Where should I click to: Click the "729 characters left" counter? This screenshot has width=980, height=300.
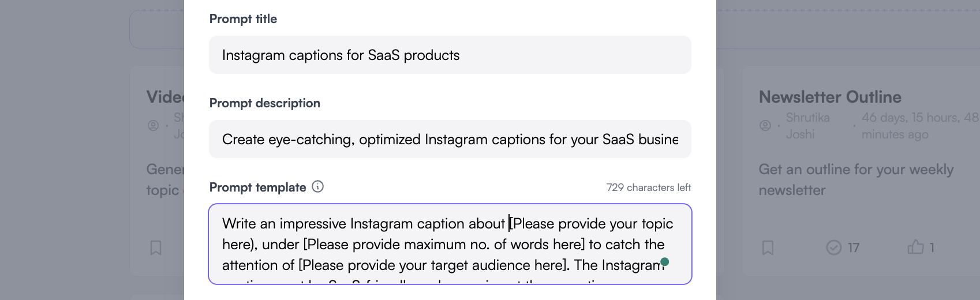[x=648, y=187]
